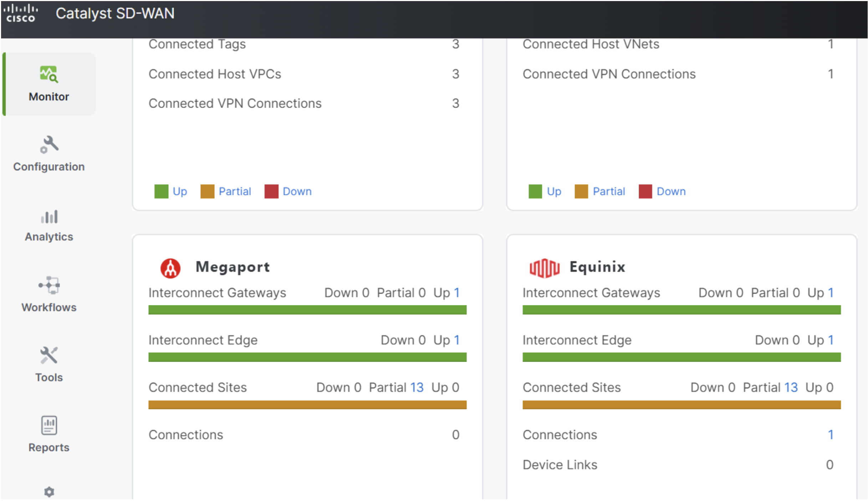
Task: Open Megaport Interconnect Edge Up count 1
Action: (x=456, y=340)
